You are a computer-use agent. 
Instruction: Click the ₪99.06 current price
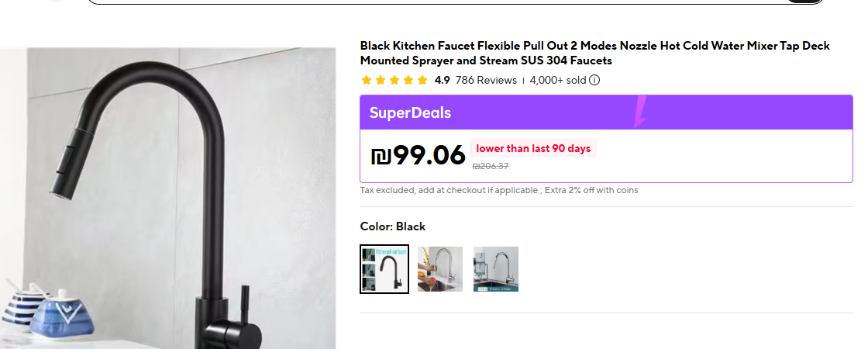[418, 155]
